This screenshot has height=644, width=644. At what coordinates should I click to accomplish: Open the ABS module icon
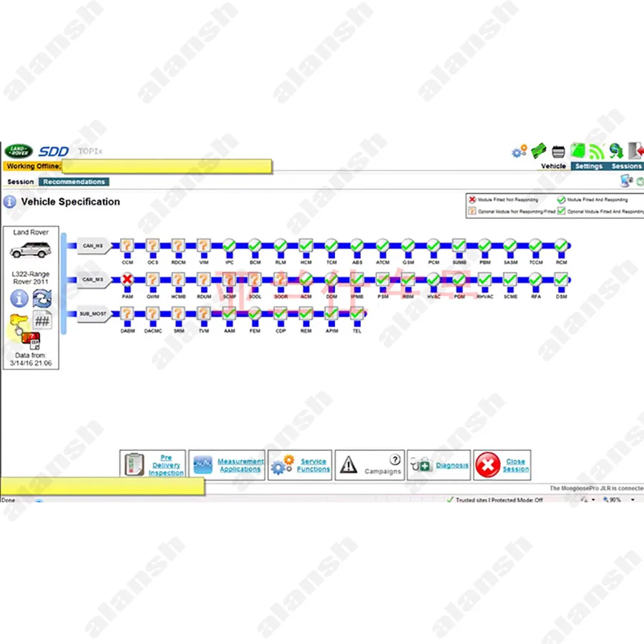pyautogui.click(x=357, y=245)
